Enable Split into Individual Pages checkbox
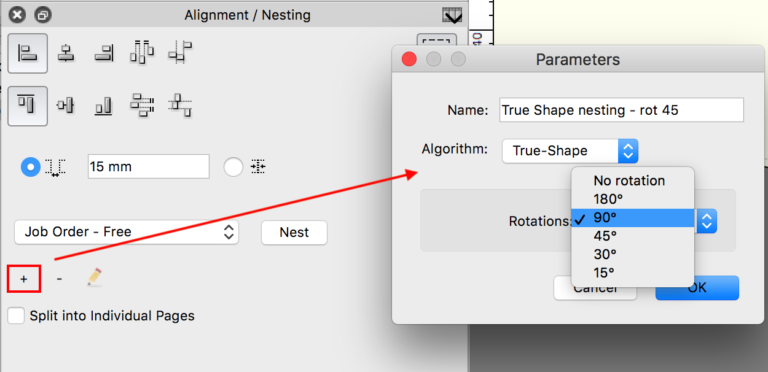768x372 pixels. tap(16, 316)
